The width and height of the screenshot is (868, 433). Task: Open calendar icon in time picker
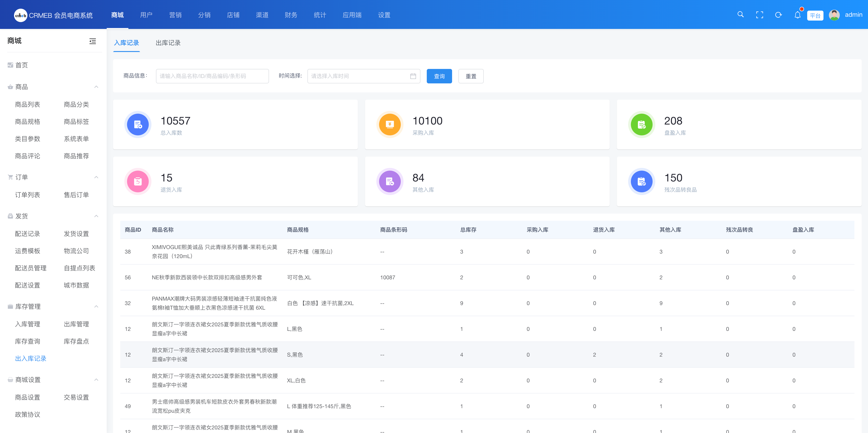click(413, 76)
